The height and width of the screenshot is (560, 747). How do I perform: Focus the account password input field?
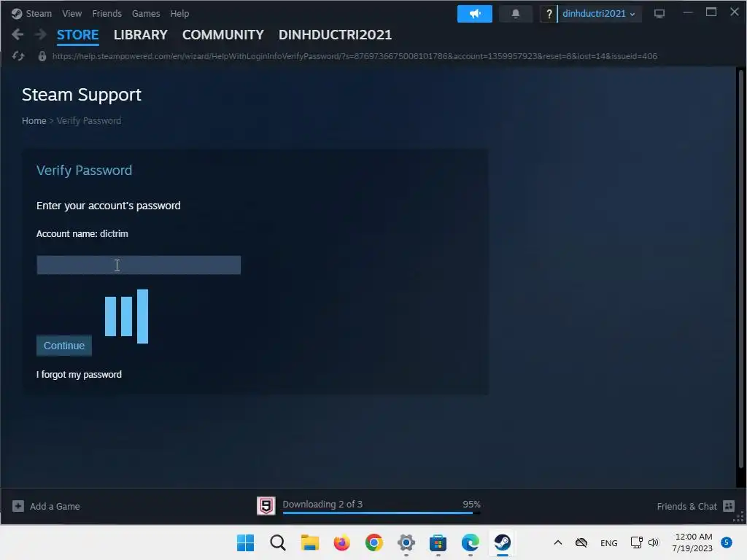pos(139,265)
